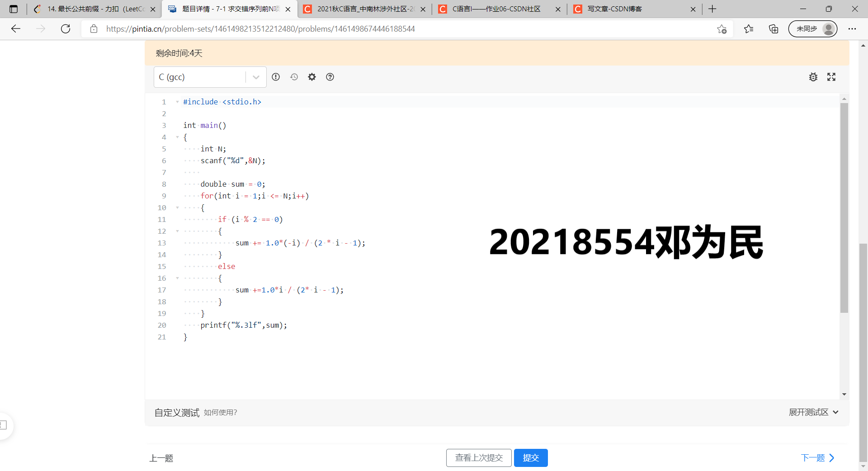Viewport: 868px width, 471px height.
Task: Collapse for-loop fold arrow on line 10
Action: (x=177, y=208)
